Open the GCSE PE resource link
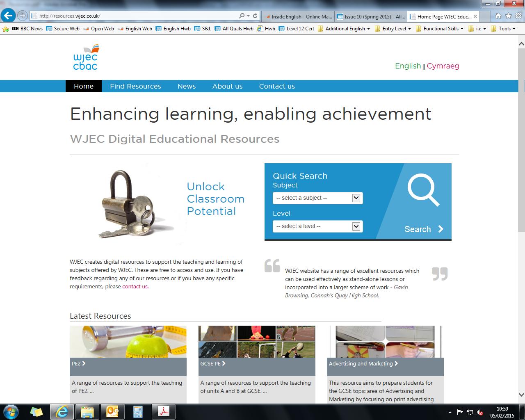Screen dimensions: 525x420 point(213,363)
